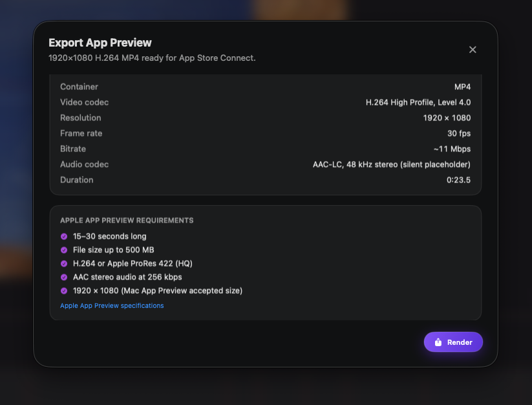
Task: Click the Frame rate label
Action: coord(81,133)
